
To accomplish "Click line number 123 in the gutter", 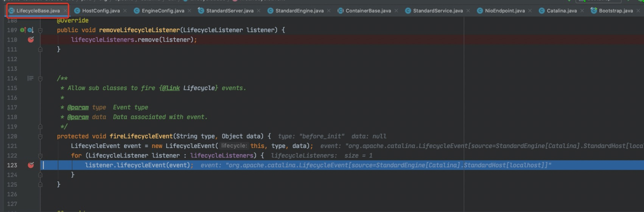I will [x=12, y=165].
